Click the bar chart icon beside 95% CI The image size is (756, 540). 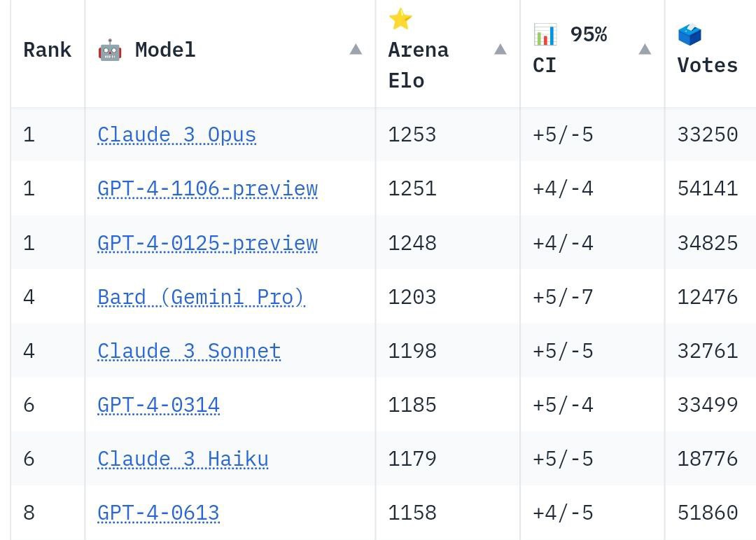545,34
